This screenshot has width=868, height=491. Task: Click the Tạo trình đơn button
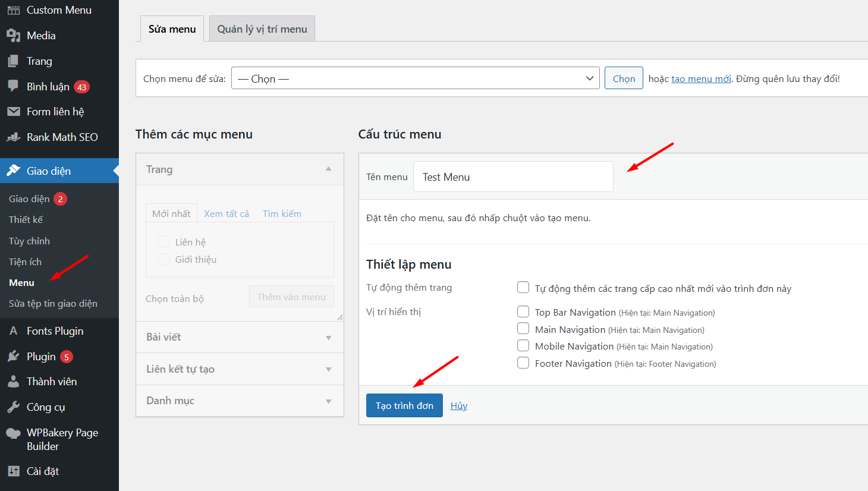[404, 405]
